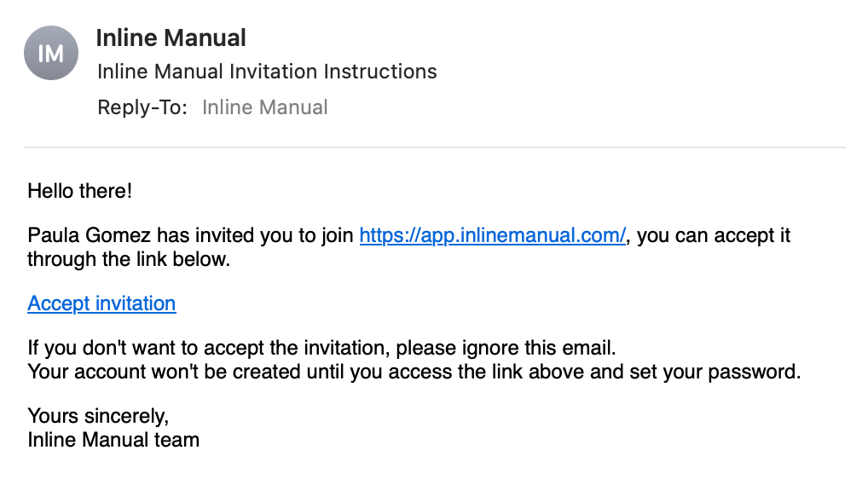Screen dimensions: 868x479
Task: Click the horizontal divider below the header
Action: pos(434,147)
